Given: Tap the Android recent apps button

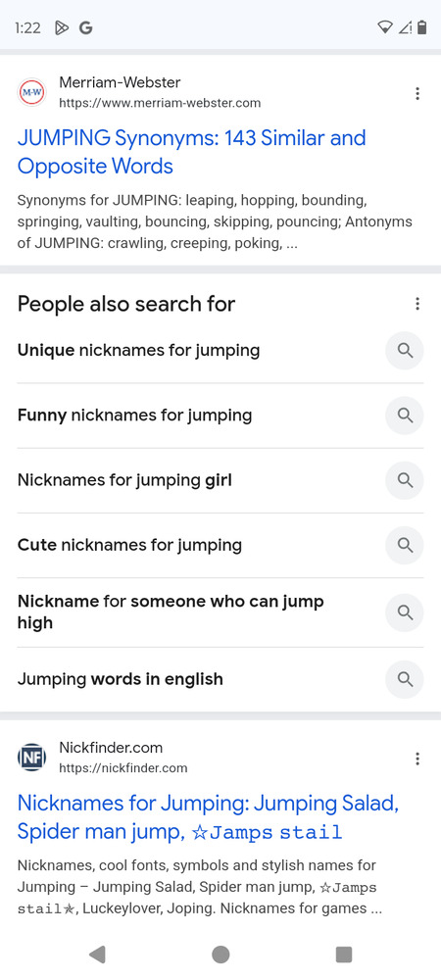Looking at the screenshot, I should [x=344, y=954].
